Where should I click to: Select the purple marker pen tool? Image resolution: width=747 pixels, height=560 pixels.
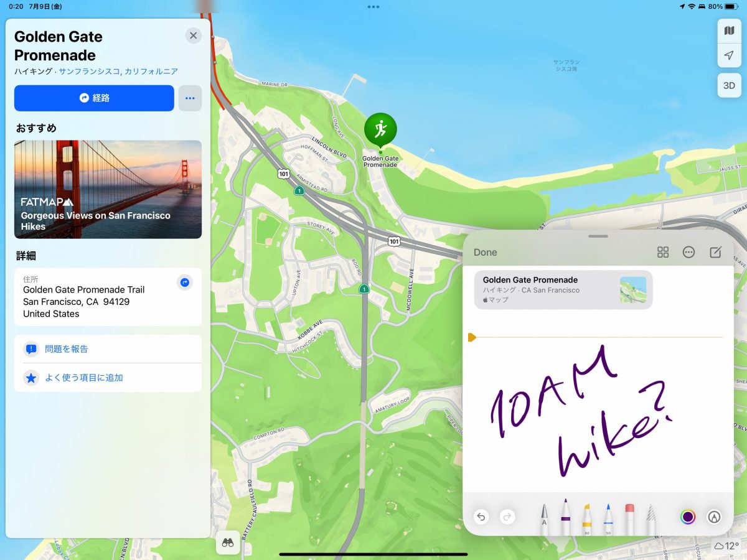coord(565,518)
